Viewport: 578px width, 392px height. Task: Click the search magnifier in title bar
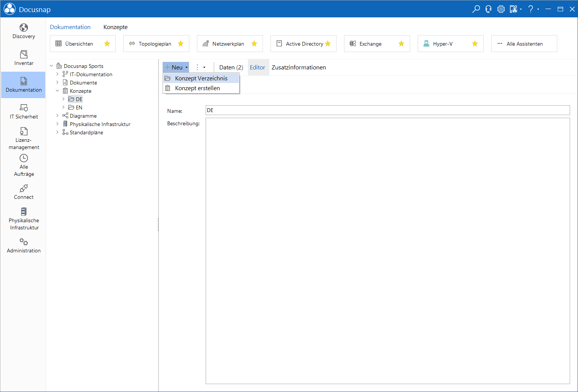pyautogui.click(x=476, y=9)
